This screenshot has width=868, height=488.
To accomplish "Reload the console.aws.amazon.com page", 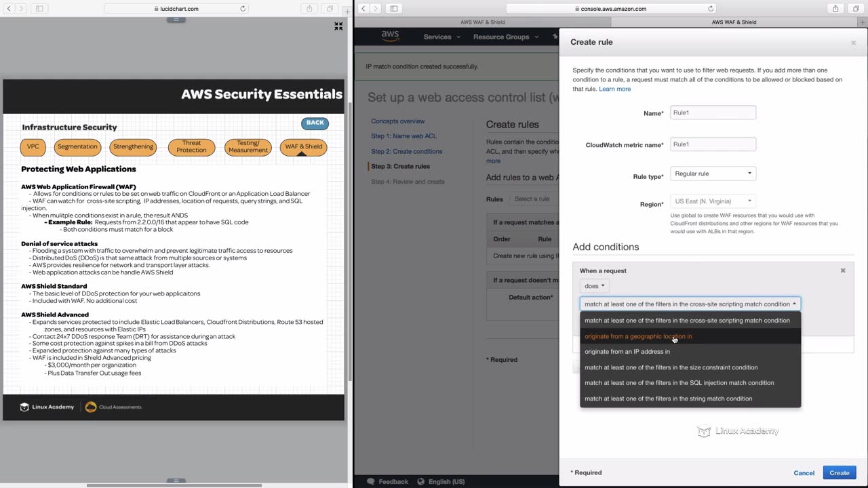I will 711,9.
